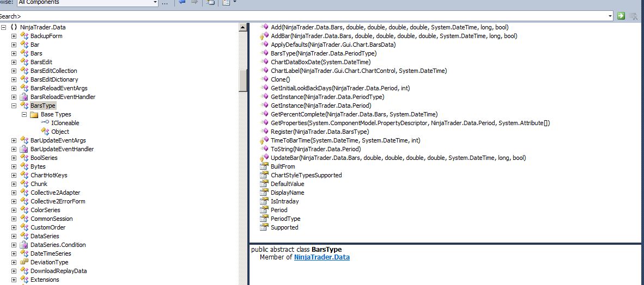Select Object under Base Types
The width and height of the screenshot is (644, 285).
coord(60,132)
